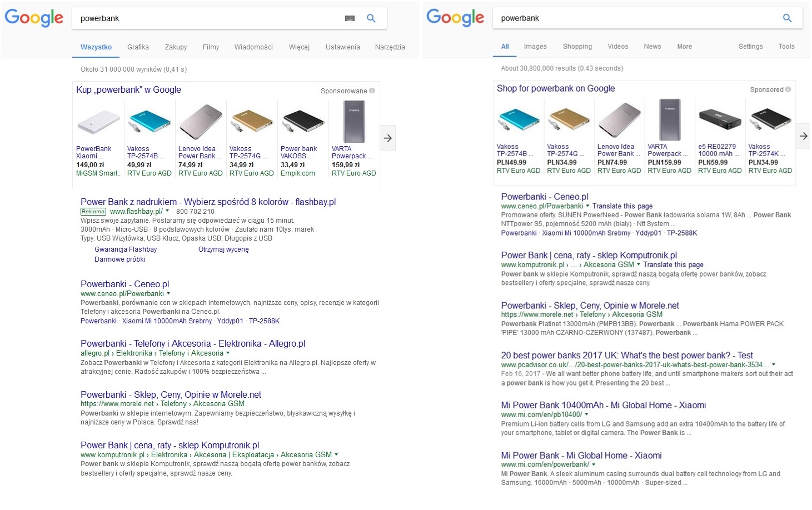Open Kup „powerbank" w Google heading
812x510 pixels.
coord(128,89)
